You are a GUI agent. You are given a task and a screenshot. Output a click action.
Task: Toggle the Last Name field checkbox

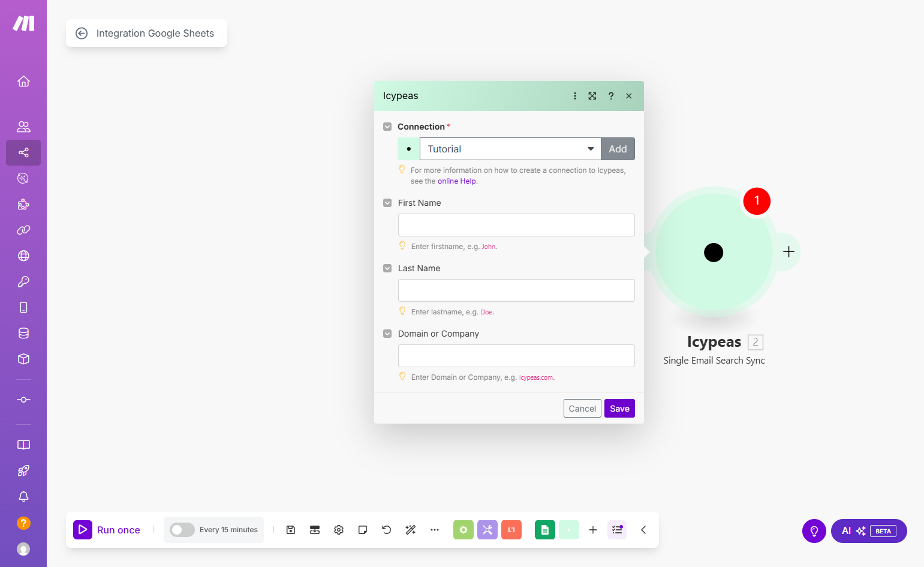point(387,268)
